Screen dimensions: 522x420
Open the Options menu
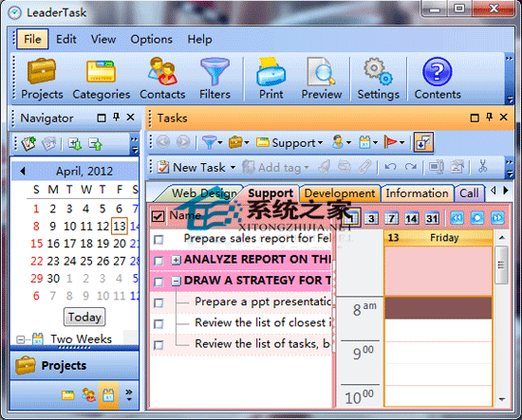152,39
